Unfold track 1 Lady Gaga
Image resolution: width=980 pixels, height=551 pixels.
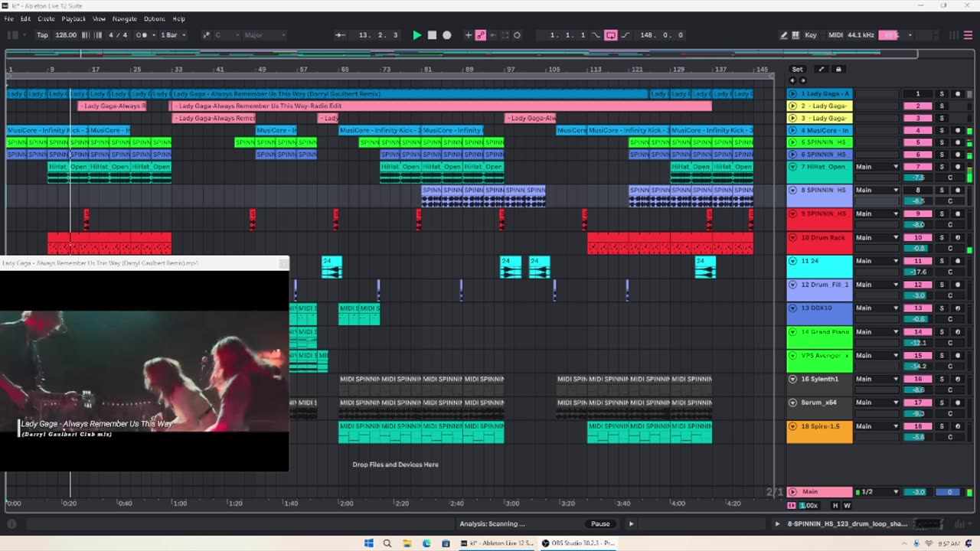(x=793, y=94)
